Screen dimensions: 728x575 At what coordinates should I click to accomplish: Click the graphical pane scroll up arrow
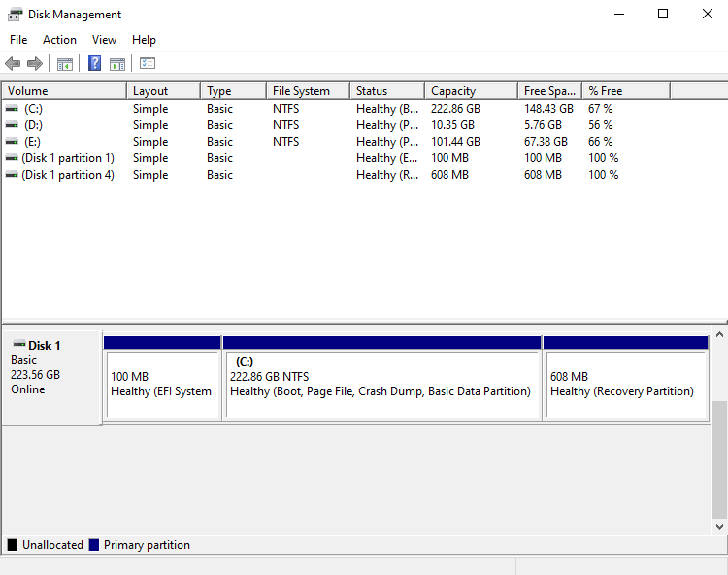click(719, 334)
